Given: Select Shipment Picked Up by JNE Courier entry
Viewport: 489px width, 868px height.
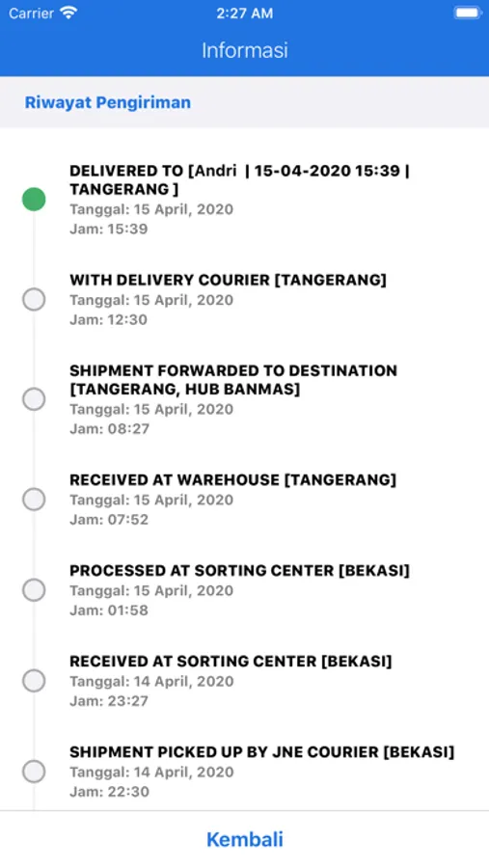Looking at the screenshot, I should 244,772.
